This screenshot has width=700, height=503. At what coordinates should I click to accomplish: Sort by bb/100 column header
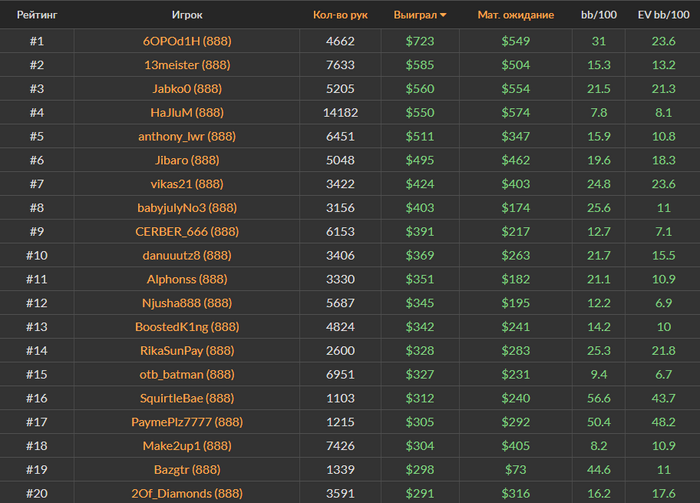click(x=599, y=15)
